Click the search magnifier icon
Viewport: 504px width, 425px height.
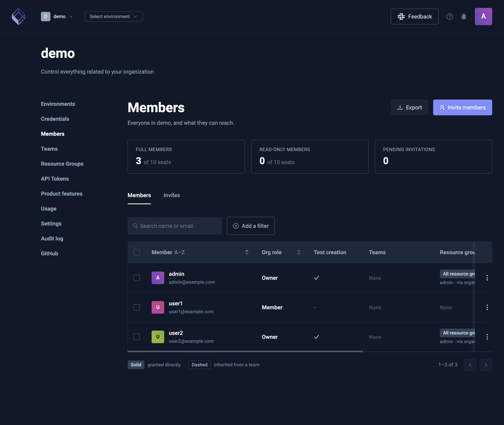pos(135,226)
